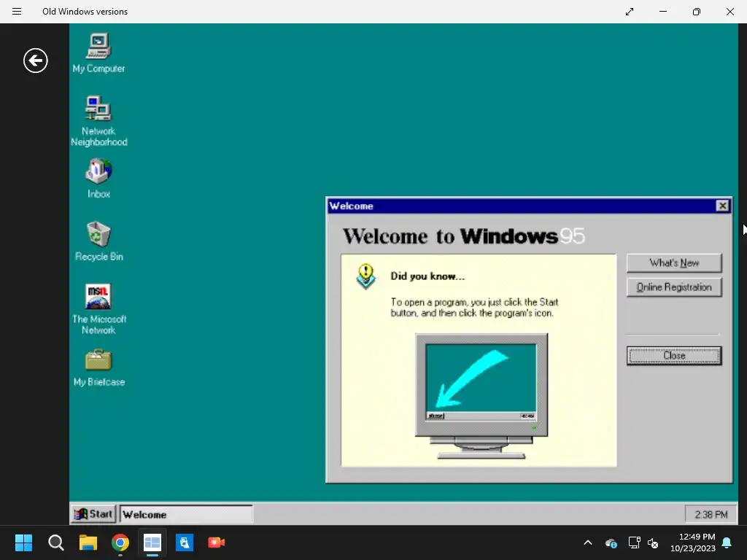The height and width of the screenshot is (560, 747).
Task: Click the monitor illustration in the tip
Action: 481,396
